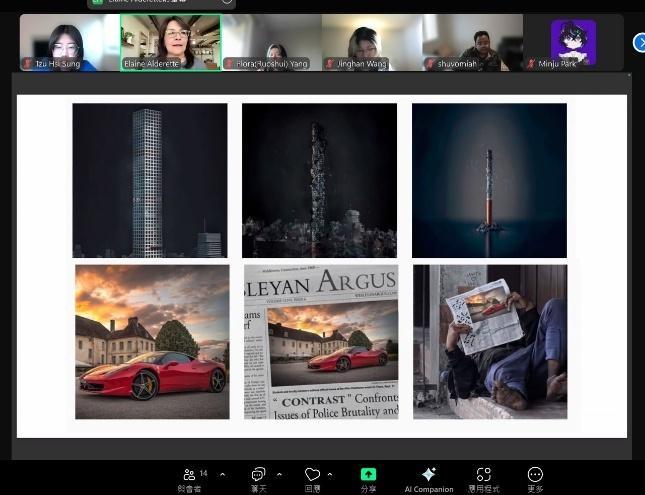Select Jinghan Wang's video tile
This screenshot has height=495, width=645.
(x=372, y=43)
